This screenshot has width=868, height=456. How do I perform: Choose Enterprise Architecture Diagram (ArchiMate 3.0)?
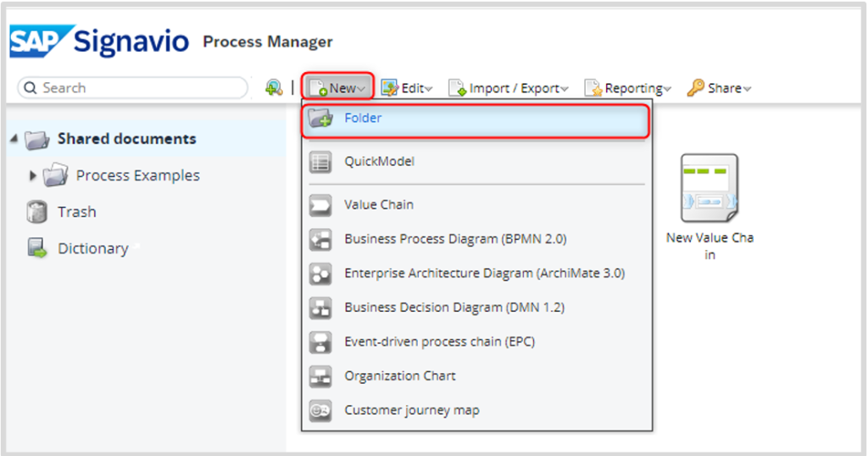(x=476, y=274)
